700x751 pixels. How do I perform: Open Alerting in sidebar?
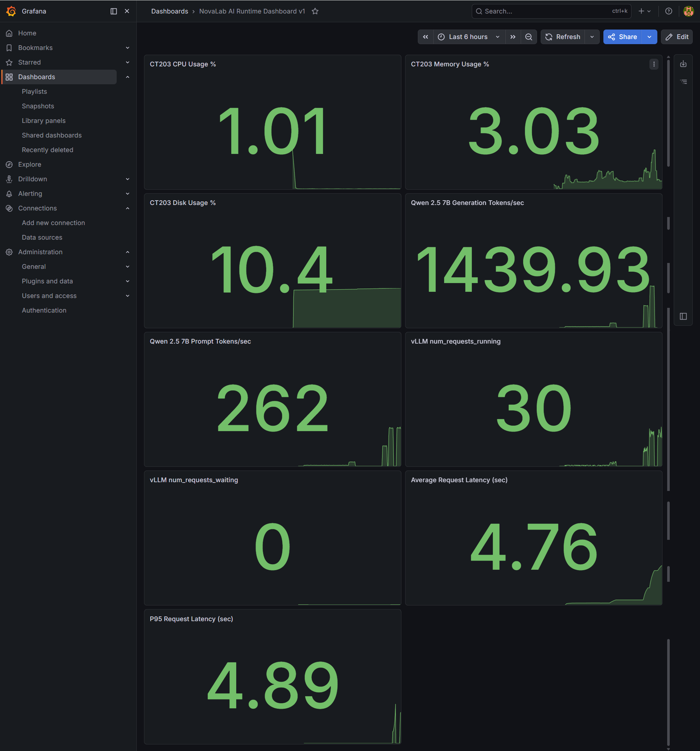coord(30,194)
